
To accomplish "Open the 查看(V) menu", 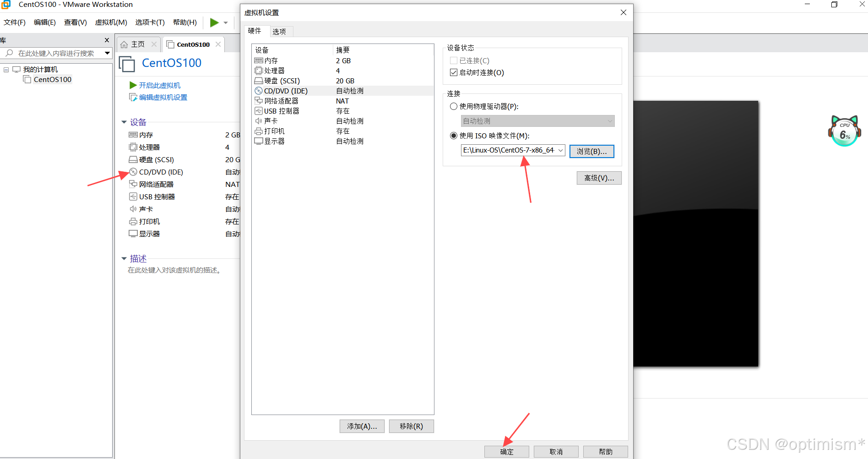I will pos(76,22).
